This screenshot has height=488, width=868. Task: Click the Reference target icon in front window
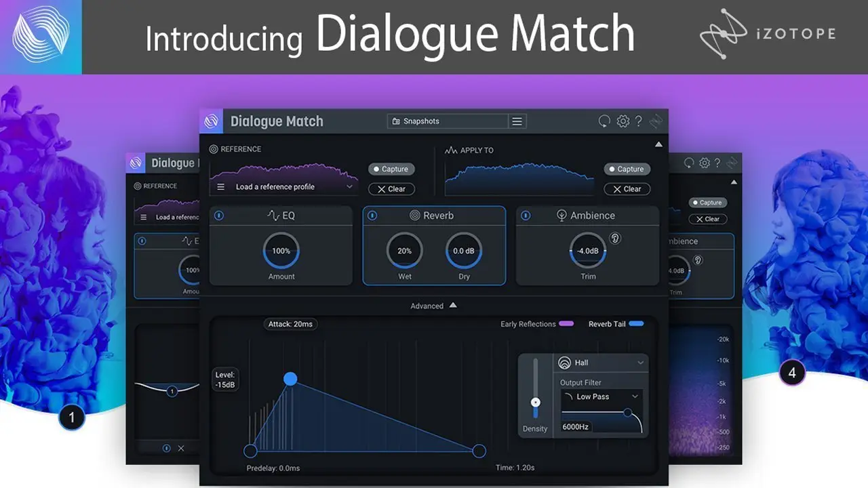pos(214,149)
